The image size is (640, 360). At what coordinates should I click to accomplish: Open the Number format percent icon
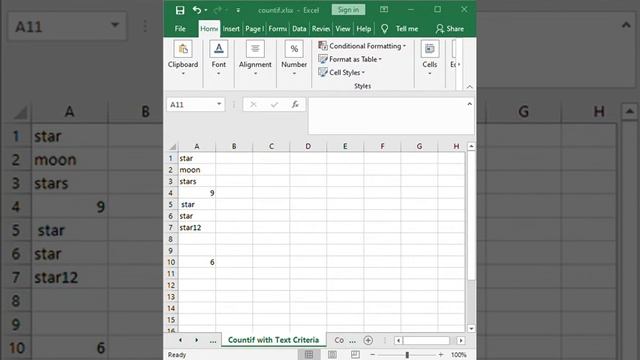(x=294, y=49)
